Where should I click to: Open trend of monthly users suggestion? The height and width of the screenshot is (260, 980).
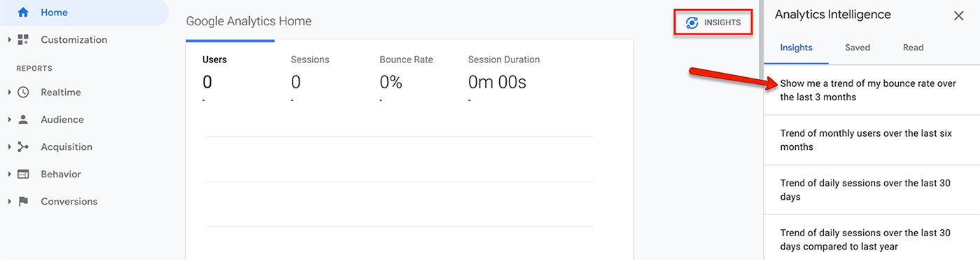(x=871, y=140)
